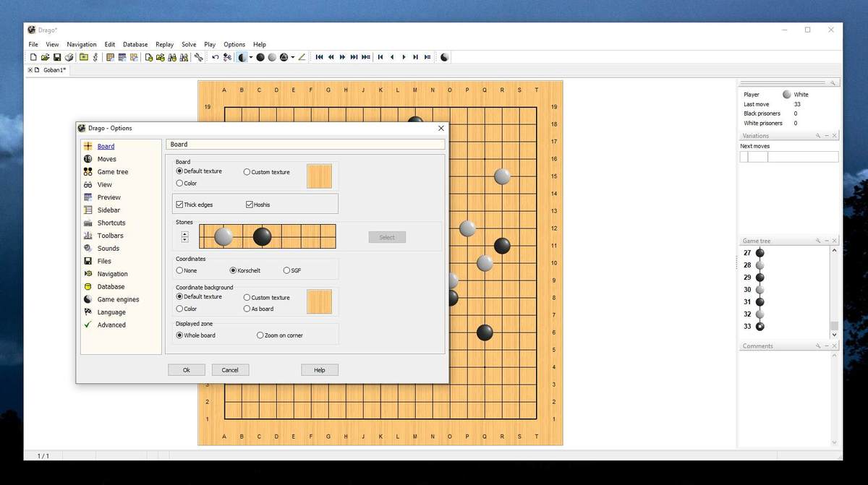Open the markup tool dropdown arrow
Image resolution: width=868 pixels, height=485 pixels.
(293, 57)
